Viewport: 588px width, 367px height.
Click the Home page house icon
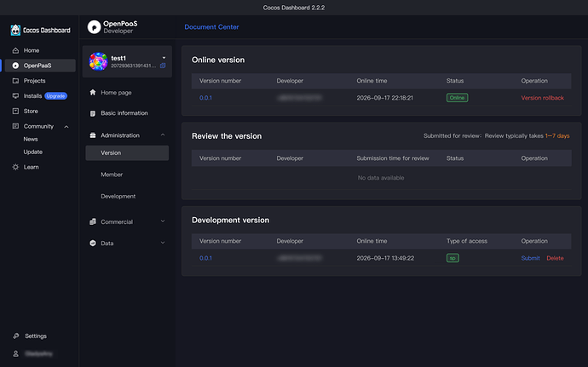93,92
